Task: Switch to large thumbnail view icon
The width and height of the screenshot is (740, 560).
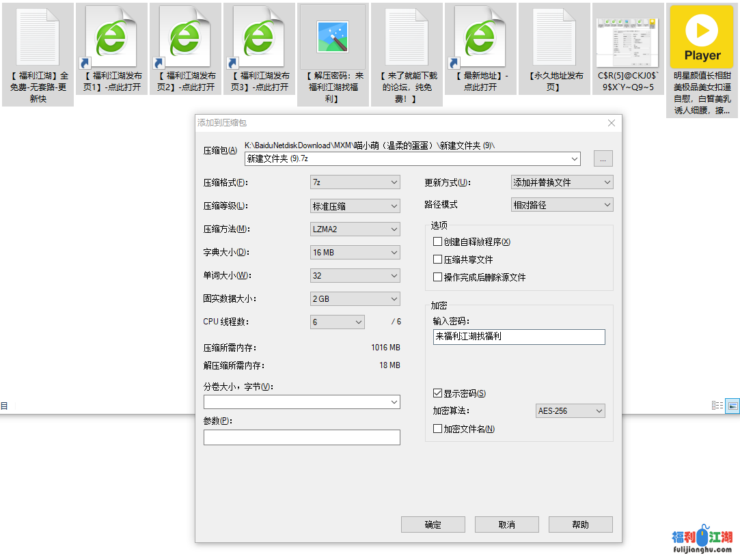Action: coord(732,406)
